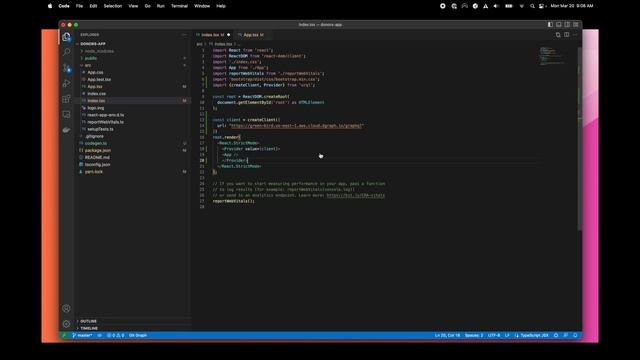Open editor More Actions ellipsis
The height and width of the screenshot is (360, 640).
[575, 35]
